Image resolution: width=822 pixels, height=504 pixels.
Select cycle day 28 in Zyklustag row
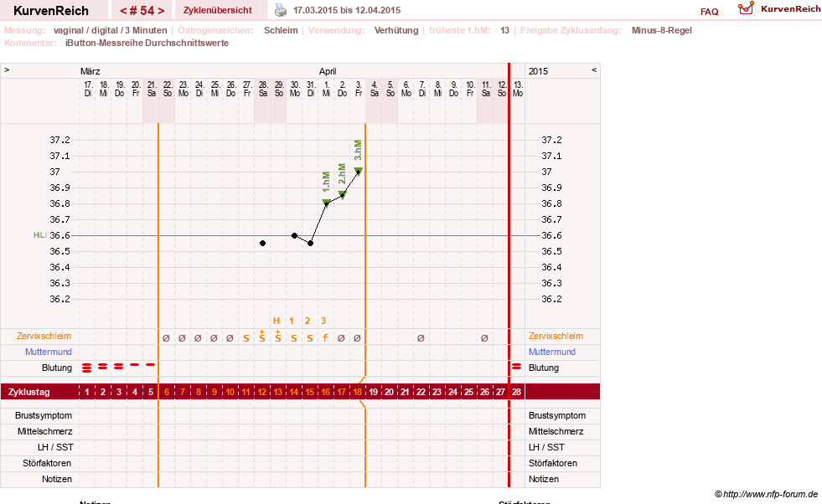pyautogui.click(x=517, y=392)
